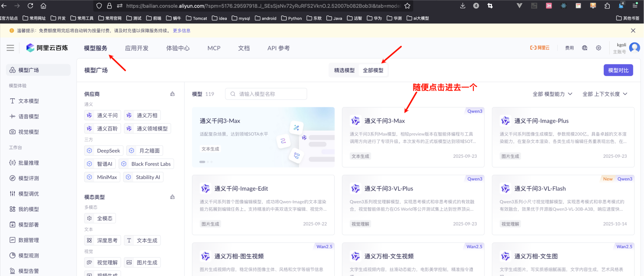
Task: Go to browser home icon
Action: tap(43, 6)
